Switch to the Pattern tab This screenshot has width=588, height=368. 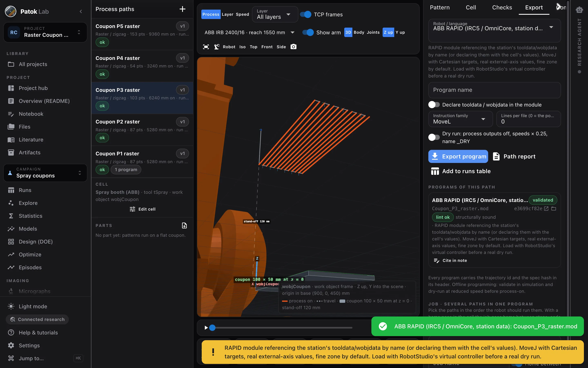(440, 8)
